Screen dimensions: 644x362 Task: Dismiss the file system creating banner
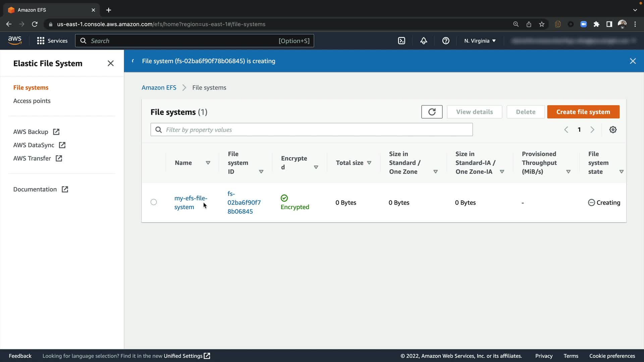pyautogui.click(x=633, y=61)
